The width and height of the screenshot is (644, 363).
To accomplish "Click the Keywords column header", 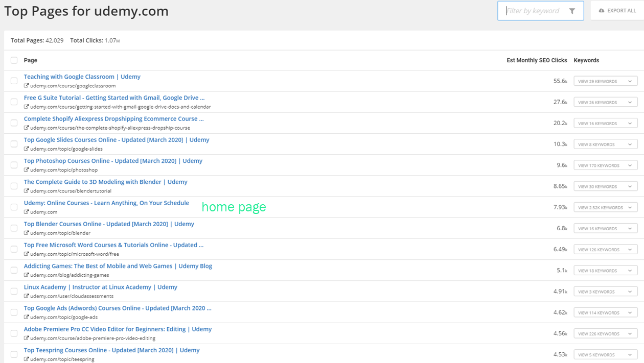I will (x=586, y=60).
